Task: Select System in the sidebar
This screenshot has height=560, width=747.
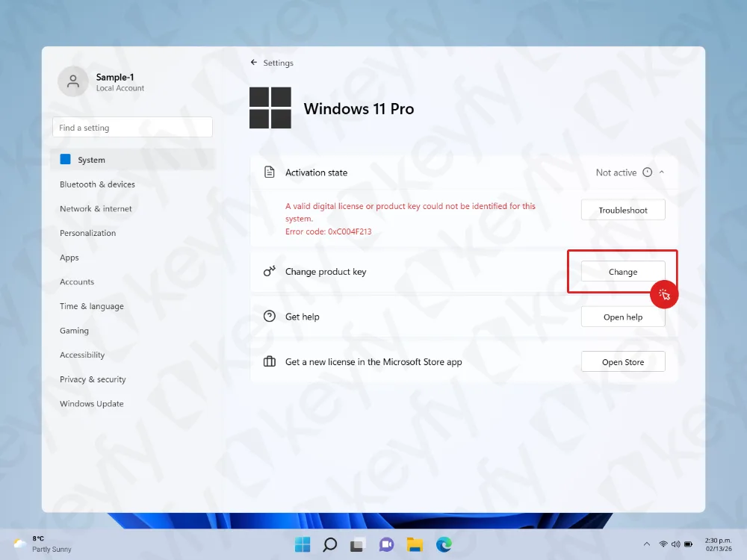Action: [x=133, y=160]
